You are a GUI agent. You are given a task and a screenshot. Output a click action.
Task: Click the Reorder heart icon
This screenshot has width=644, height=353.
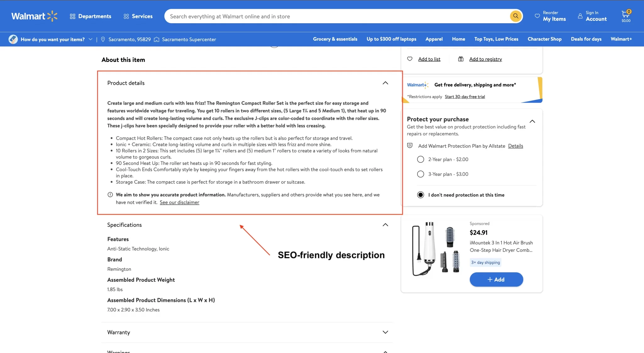point(537,16)
